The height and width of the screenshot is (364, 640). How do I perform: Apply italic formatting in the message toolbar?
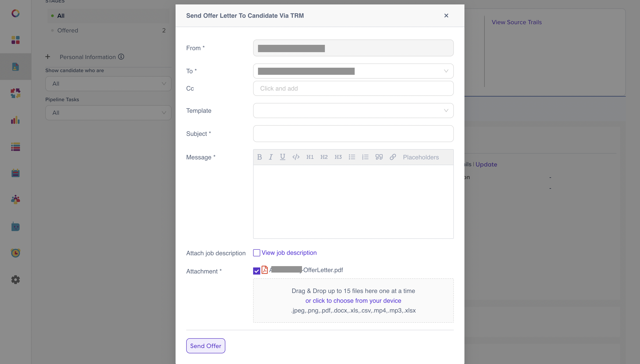coord(271,157)
